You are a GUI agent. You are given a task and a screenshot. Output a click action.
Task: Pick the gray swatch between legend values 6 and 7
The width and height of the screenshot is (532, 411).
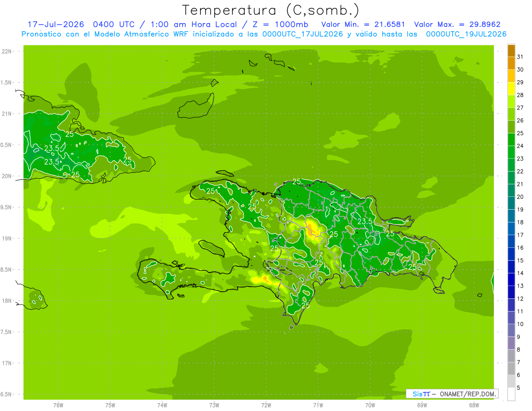(511, 369)
